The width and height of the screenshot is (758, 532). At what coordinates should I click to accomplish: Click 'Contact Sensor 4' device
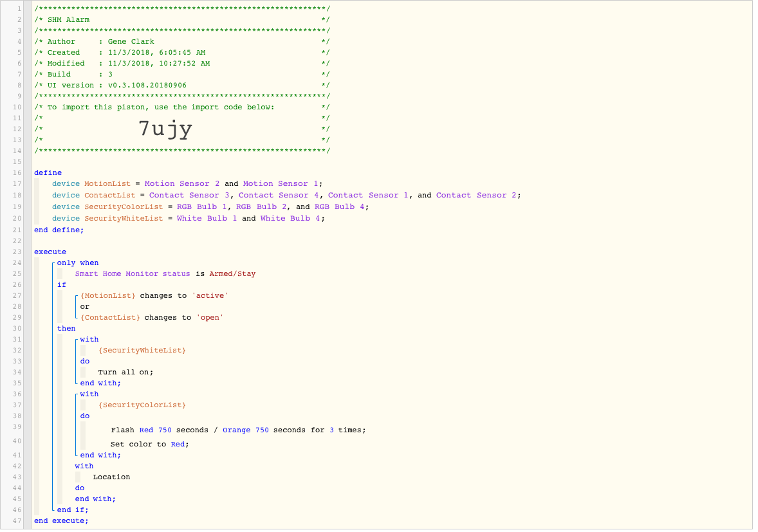279,196
